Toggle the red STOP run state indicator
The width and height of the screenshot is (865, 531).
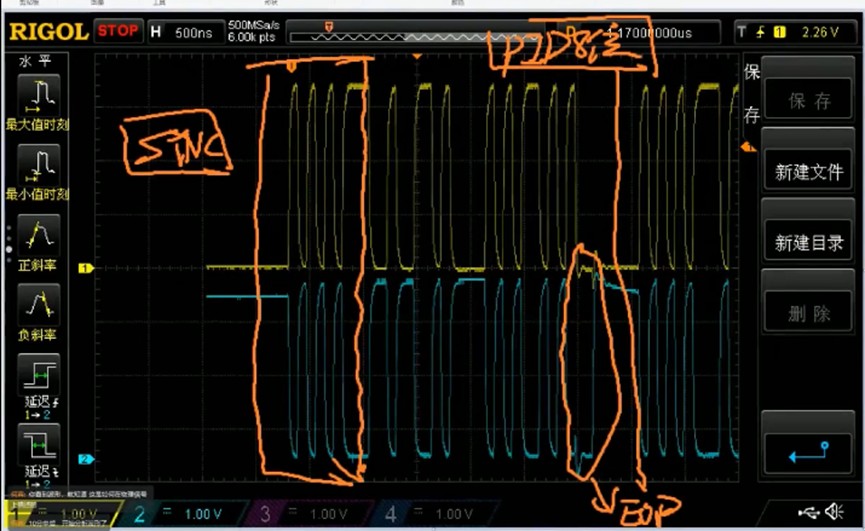coord(118,31)
